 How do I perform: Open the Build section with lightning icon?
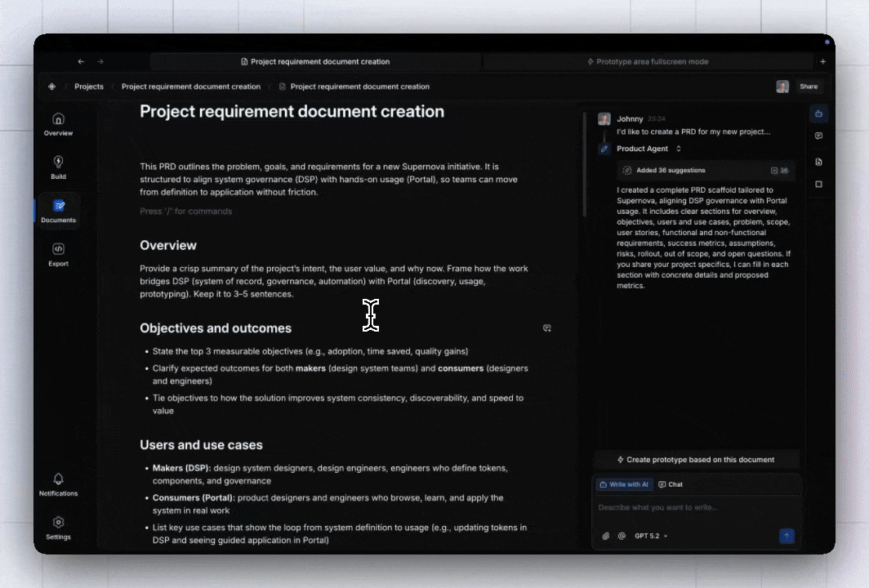pyautogui.click(x=58, y=167)
